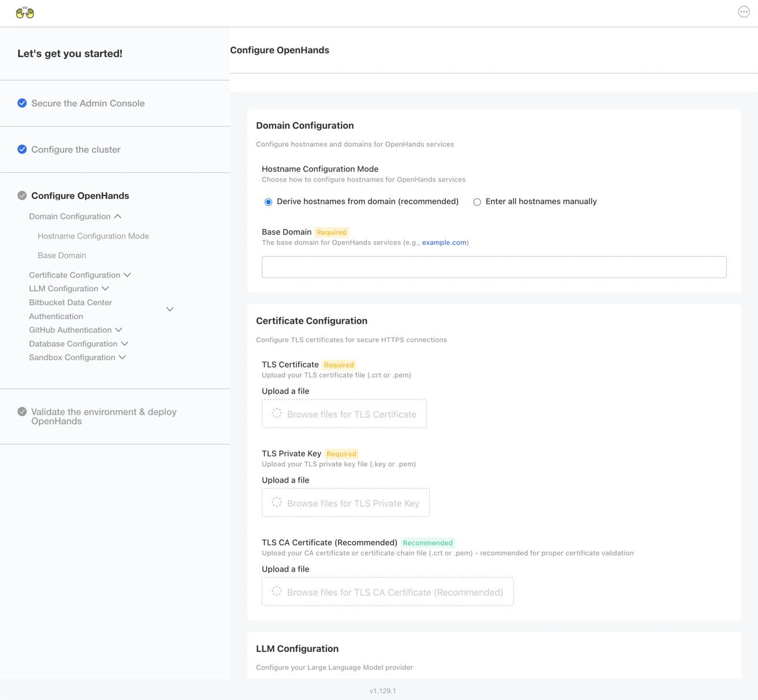Click the spinner icon in TLS CA Certificate button
Viewport: 758px width, 700px height.
point(276,591)
